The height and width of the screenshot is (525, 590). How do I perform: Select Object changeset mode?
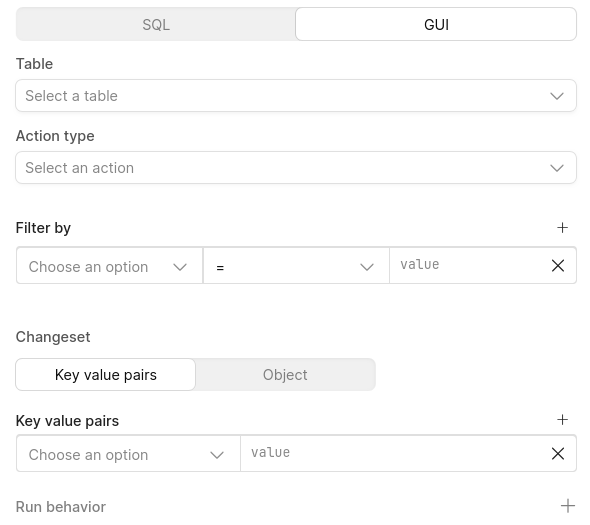coord(285,375)
